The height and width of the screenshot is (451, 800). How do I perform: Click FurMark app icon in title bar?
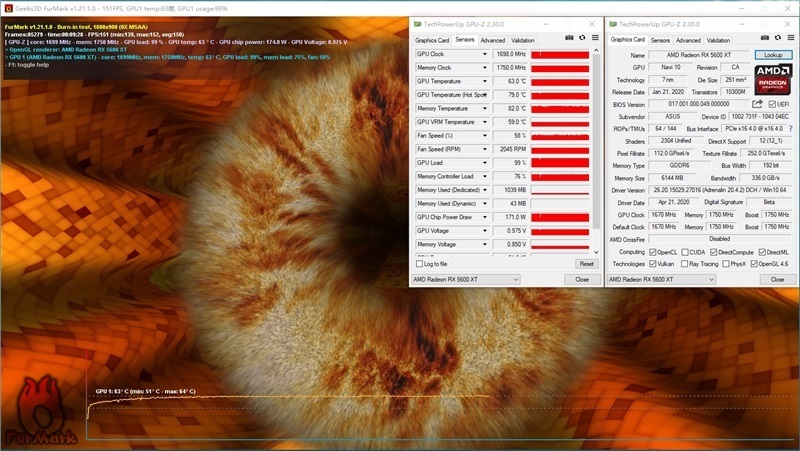point(8,8)
